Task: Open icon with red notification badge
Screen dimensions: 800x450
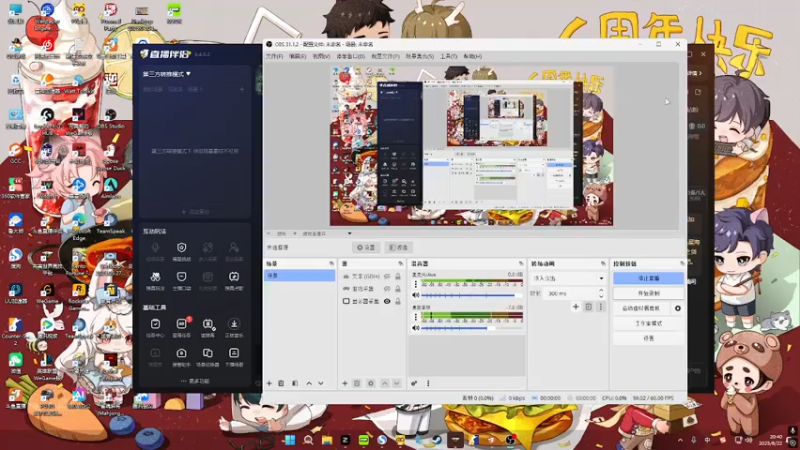Action: 182,324
